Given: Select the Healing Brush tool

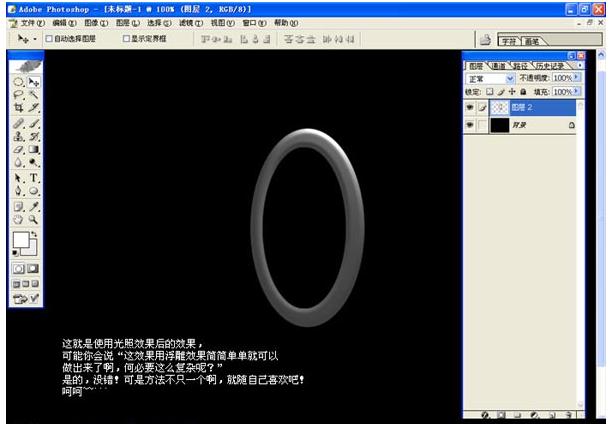Looking at the screenshot, I should pos(18,123).
